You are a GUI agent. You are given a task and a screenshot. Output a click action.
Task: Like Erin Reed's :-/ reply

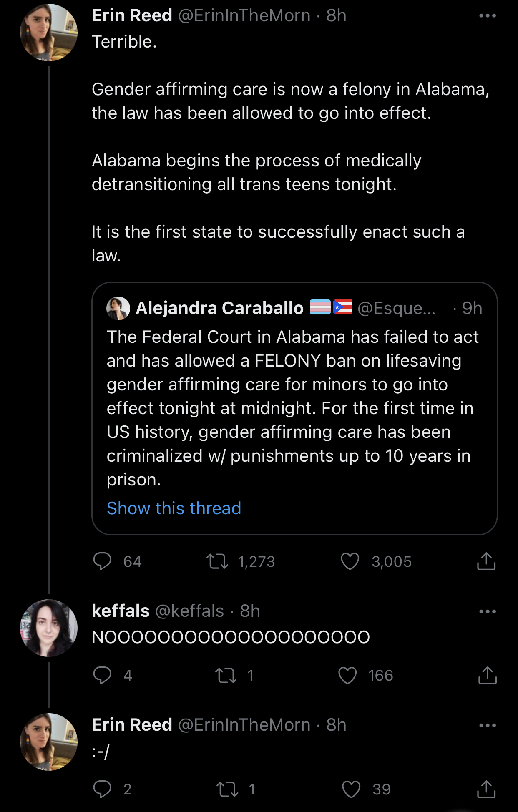click(x=351, y=789)
